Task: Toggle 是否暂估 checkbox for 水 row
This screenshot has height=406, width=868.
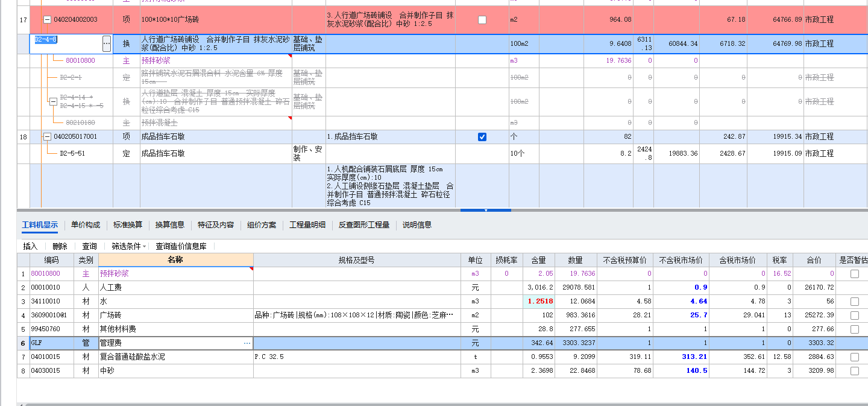Action: [855, 302]
